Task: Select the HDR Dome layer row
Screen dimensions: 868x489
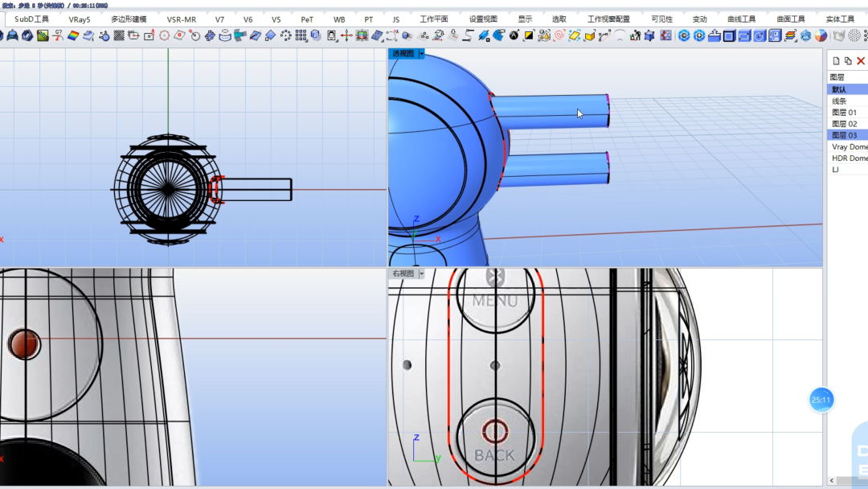Action: tap(848, 158)
